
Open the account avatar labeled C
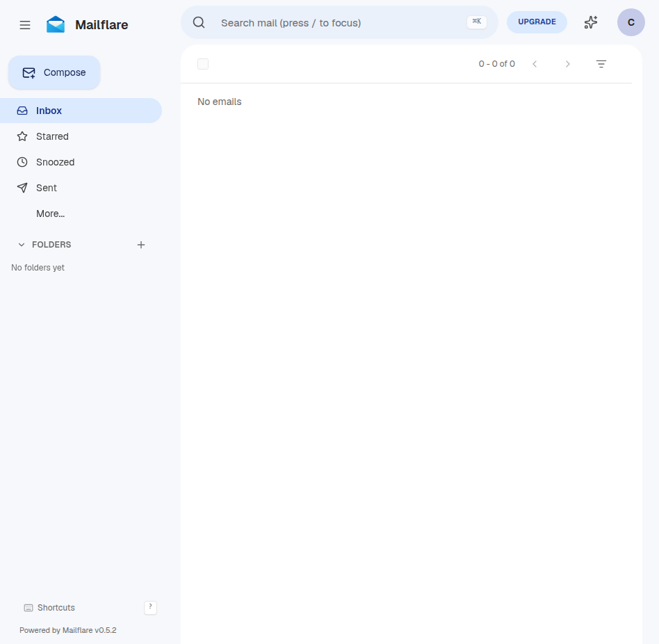(x=630, y=22)
